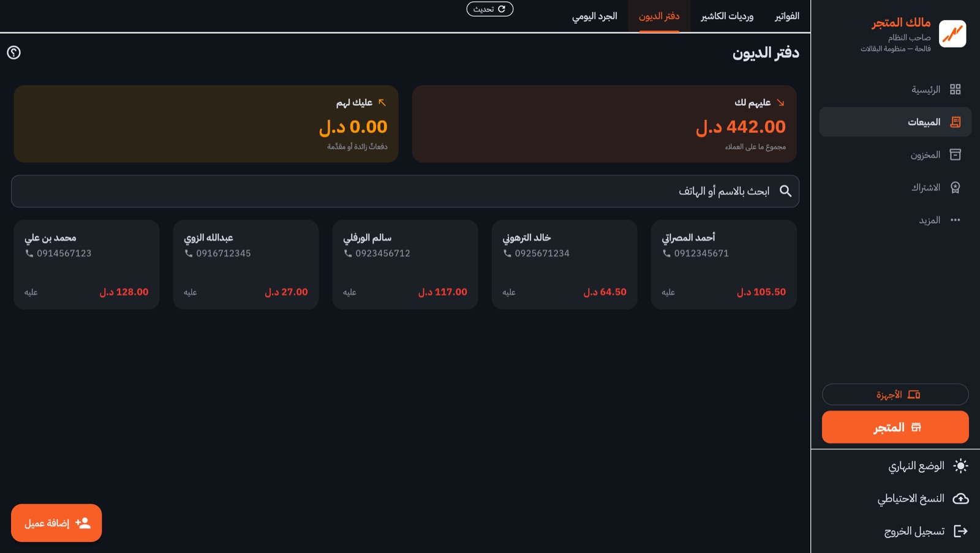The image size is (980, 553).
Task: Click phone icon beside 0916712345
Action: click(189, 254)
